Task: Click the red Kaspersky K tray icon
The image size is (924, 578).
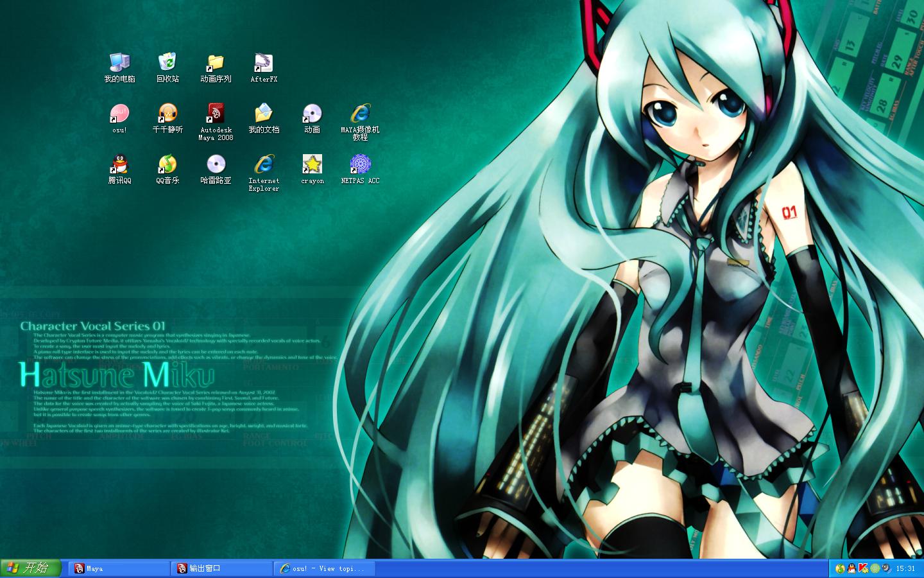Action: (864, 568)
